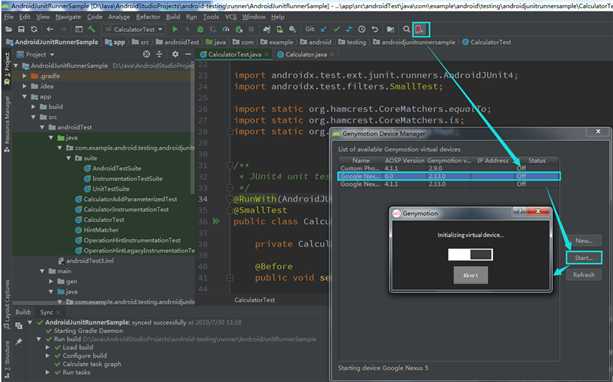Click the hammer Make Project icon
The image size is (613, 382).
(91, 29)
